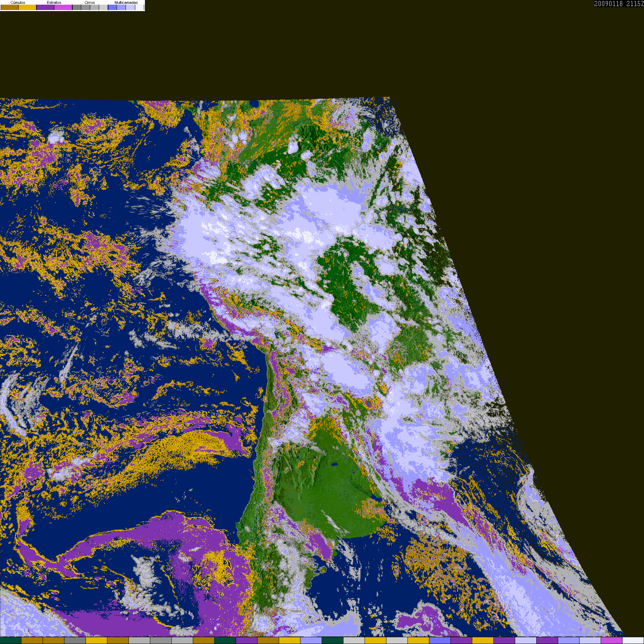Select the Estratos legend label

pos(54,3)
